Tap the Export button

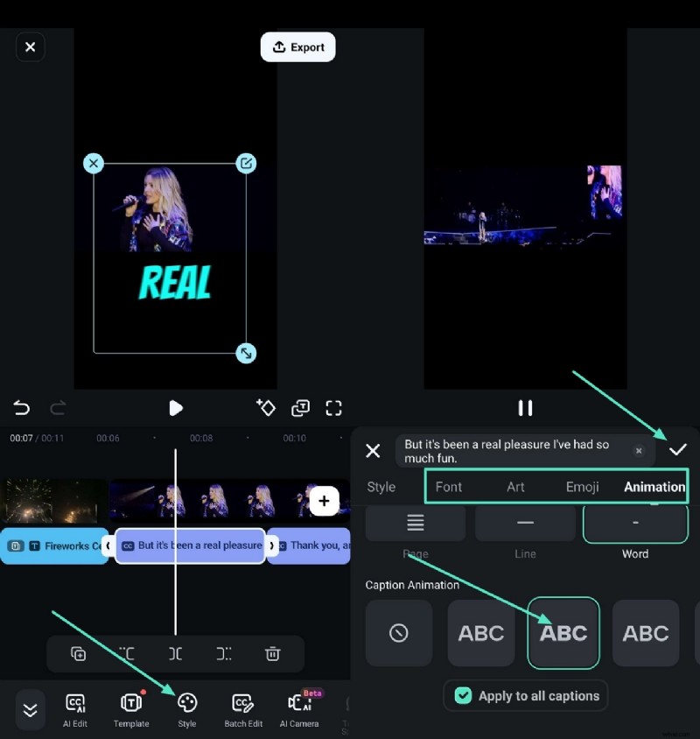(297, 46)
